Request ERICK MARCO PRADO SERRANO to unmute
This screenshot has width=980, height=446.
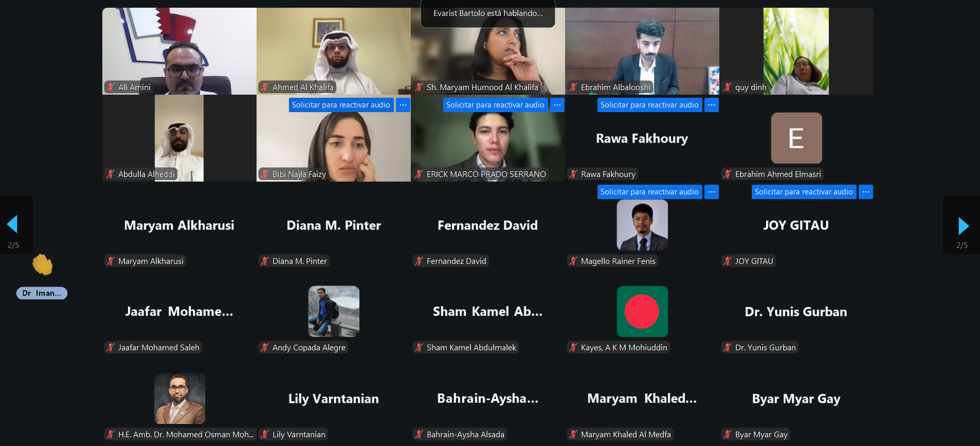pos(495,105)
